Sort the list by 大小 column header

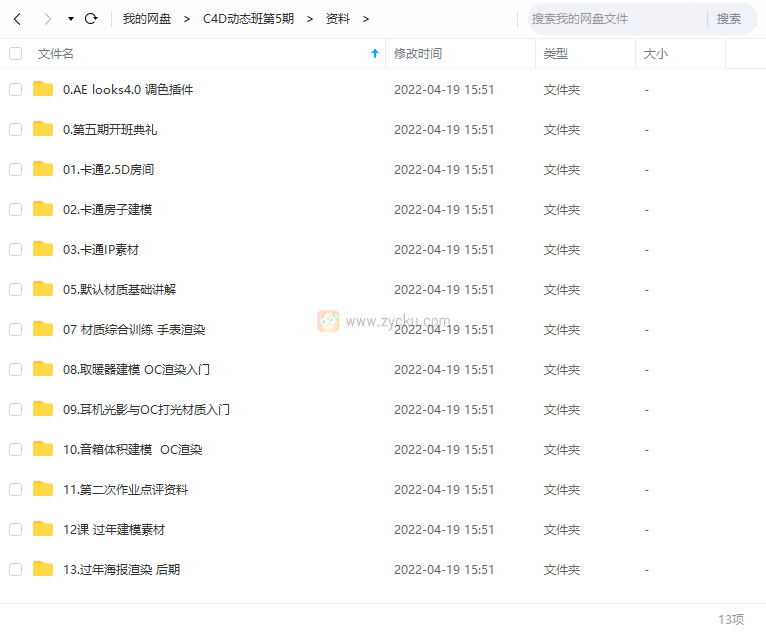pyautogui.click(x=656, y=54)
